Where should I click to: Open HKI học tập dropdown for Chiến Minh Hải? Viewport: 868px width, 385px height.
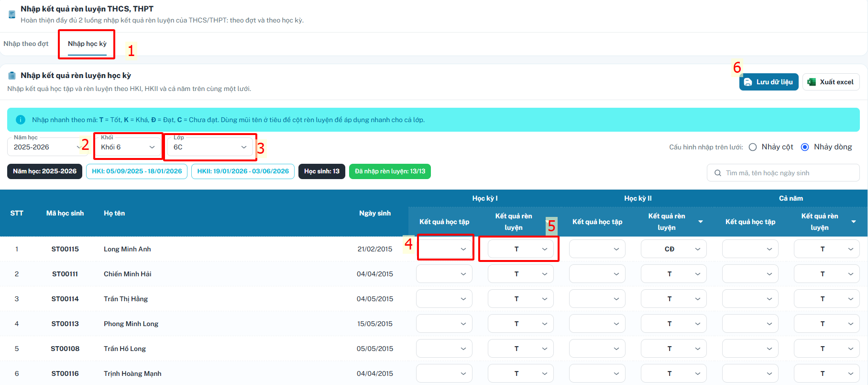point(444,274)
